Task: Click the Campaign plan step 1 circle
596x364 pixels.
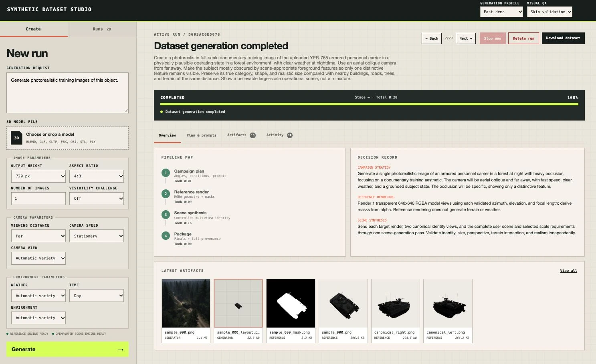Action: [x=166, y=173]
